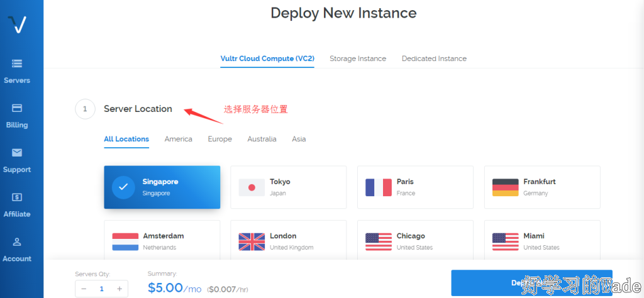Increase servers quantity with plus button

click(119, 289)
